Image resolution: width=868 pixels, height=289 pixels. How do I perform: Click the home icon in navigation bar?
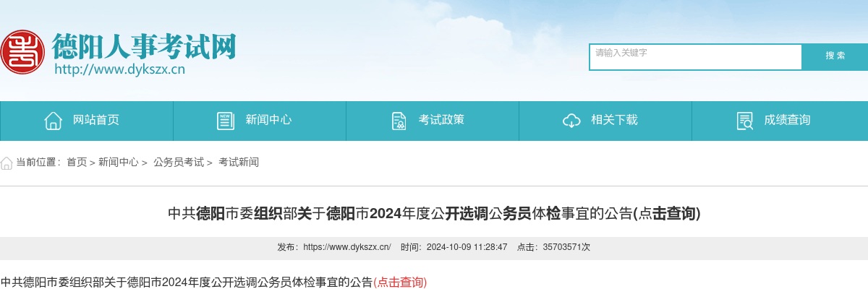53,121
